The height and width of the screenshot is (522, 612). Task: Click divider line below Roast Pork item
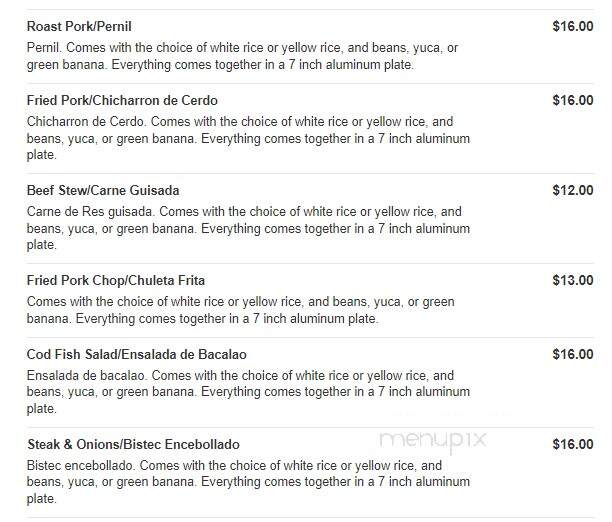(310, 83)
